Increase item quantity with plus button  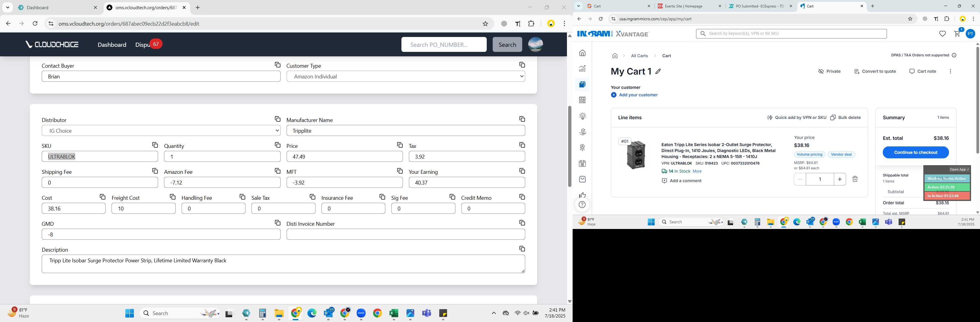840,179
